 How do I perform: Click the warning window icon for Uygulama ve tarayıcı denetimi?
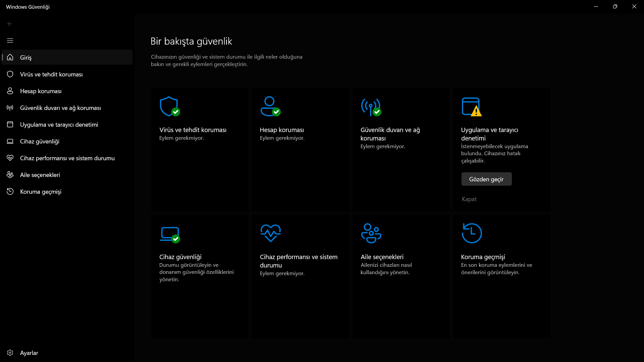click(471, 107)
